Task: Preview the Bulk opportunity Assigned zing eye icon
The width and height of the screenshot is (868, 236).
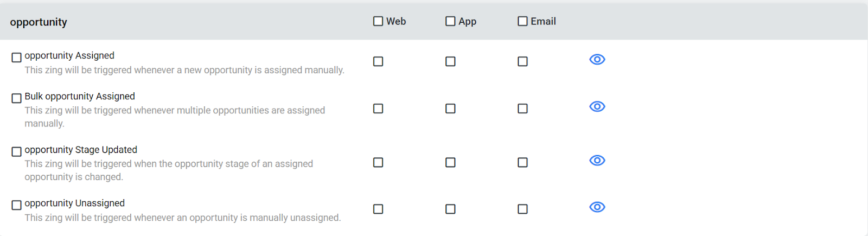Action: tap(597, 107)
